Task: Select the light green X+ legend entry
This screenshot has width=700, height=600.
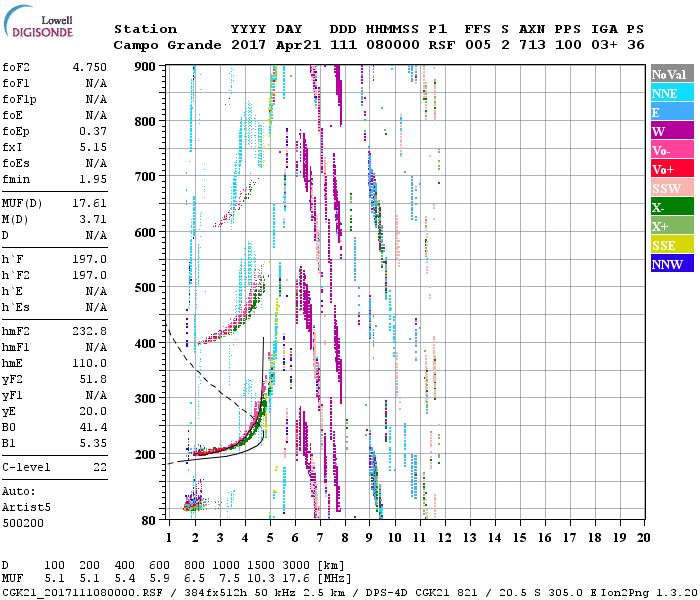Action: pos(669,226)
